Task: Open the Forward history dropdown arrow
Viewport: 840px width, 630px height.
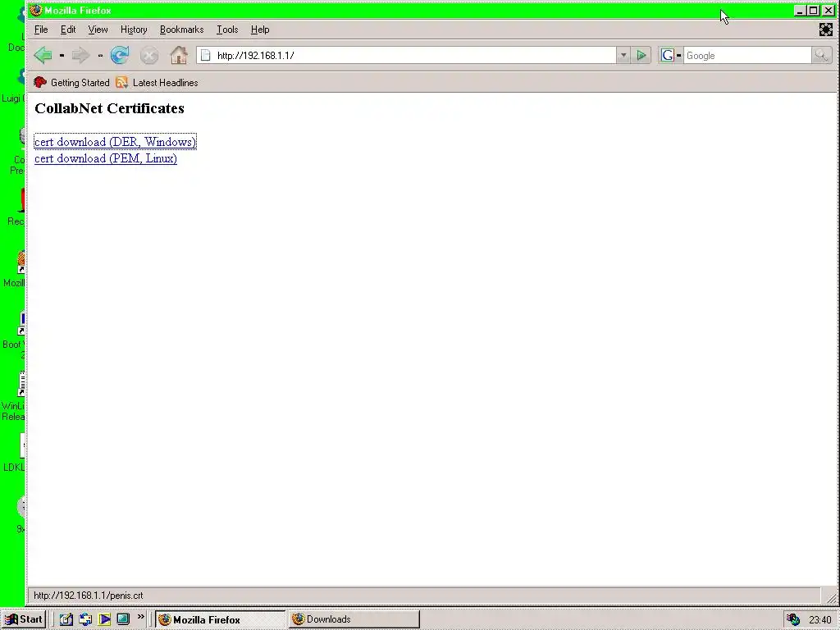Action: point(100,55)
